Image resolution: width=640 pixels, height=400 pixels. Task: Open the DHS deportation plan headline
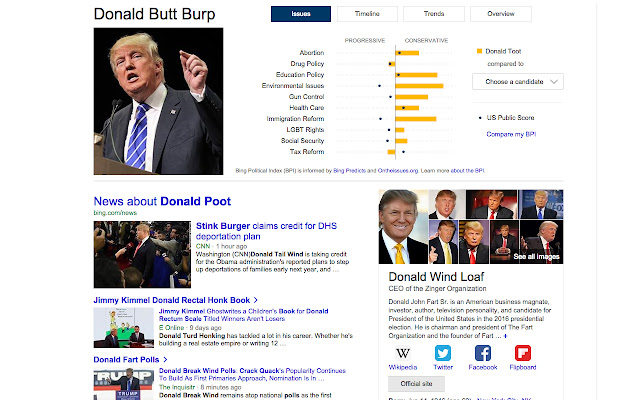click(x=266, y=231)
